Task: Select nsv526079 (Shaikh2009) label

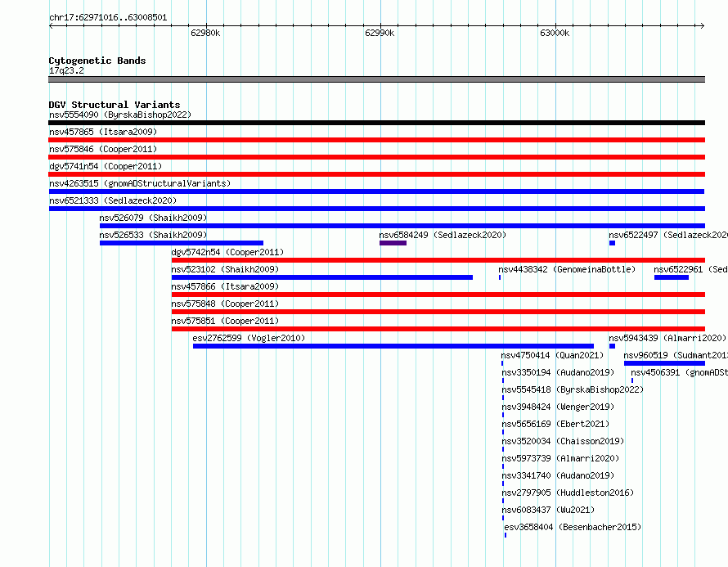Action: pos(153,218)
